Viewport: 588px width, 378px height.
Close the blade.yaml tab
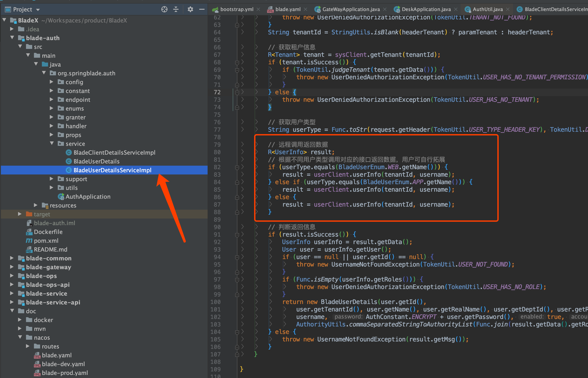coord(306,9)
